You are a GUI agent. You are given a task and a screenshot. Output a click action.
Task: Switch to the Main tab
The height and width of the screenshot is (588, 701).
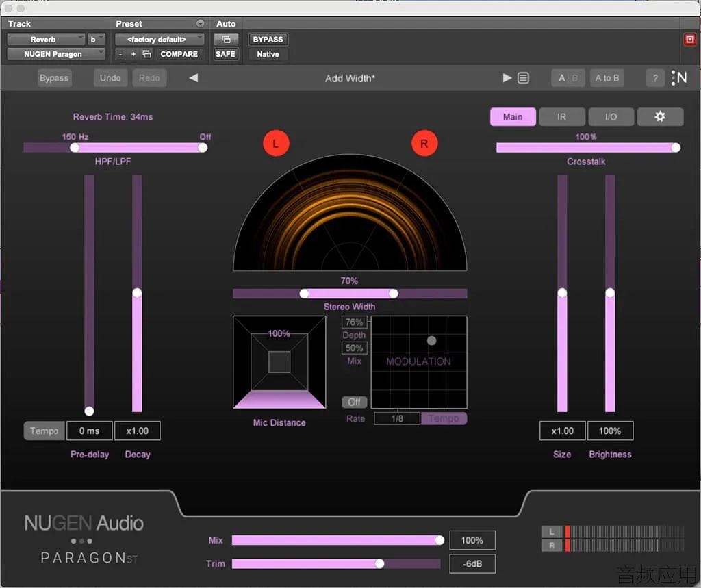513,116
